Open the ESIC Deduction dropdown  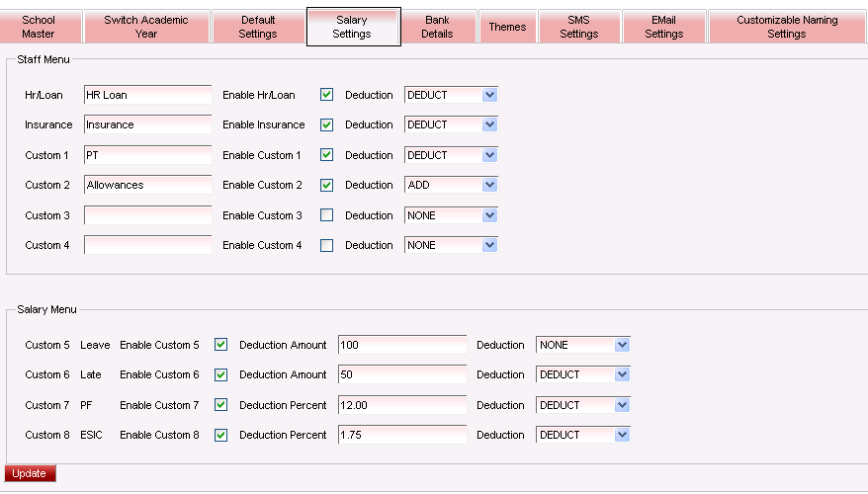click(583, 435)
